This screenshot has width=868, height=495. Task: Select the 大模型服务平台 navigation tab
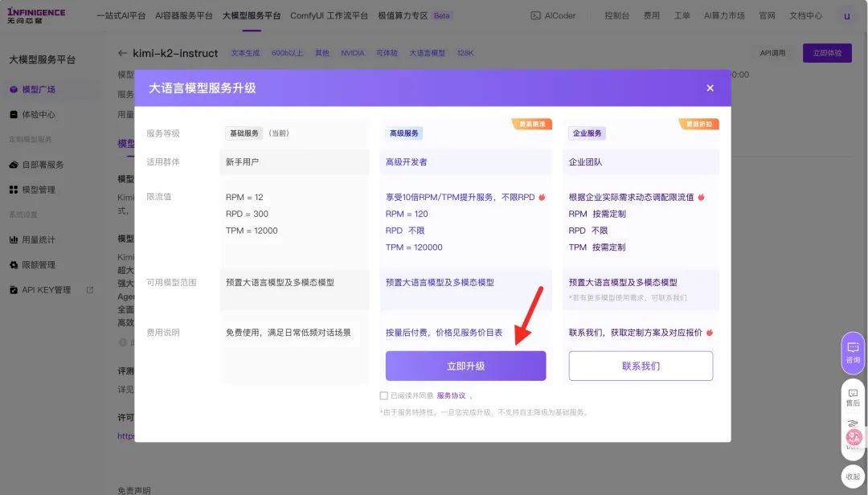[252, 15]
